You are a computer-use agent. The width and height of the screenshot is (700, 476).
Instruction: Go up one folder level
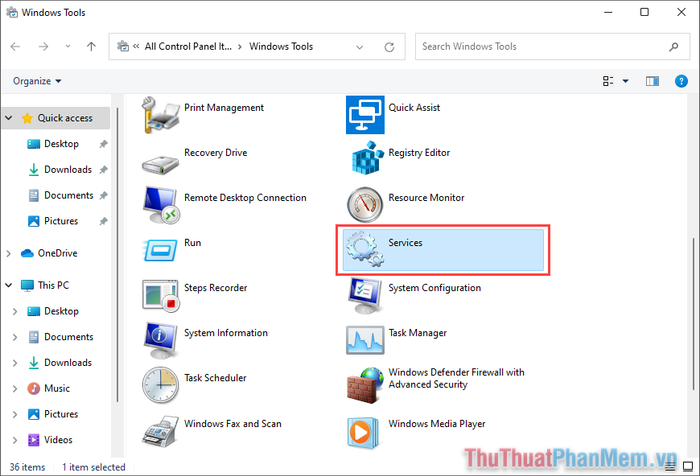(x=92, y=46)
